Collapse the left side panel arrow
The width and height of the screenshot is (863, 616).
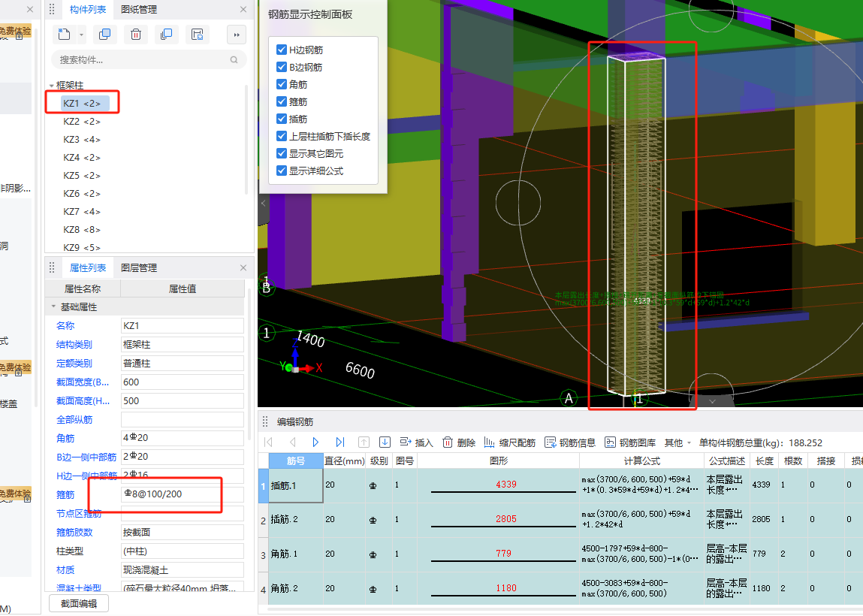pos(263,203)
